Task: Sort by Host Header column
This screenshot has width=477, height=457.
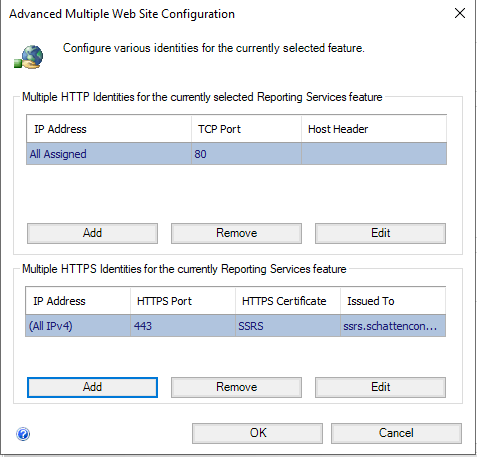Action: pos(374,129)
